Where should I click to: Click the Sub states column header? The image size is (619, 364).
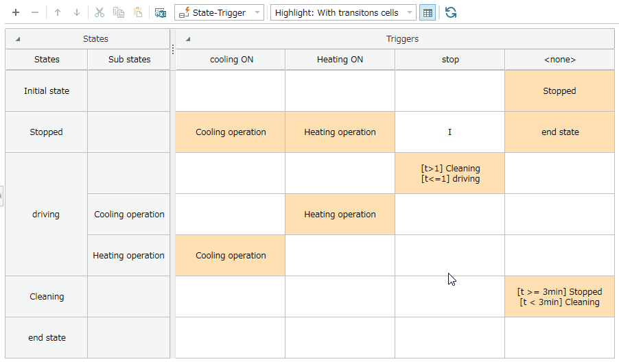tap(129, 60)
